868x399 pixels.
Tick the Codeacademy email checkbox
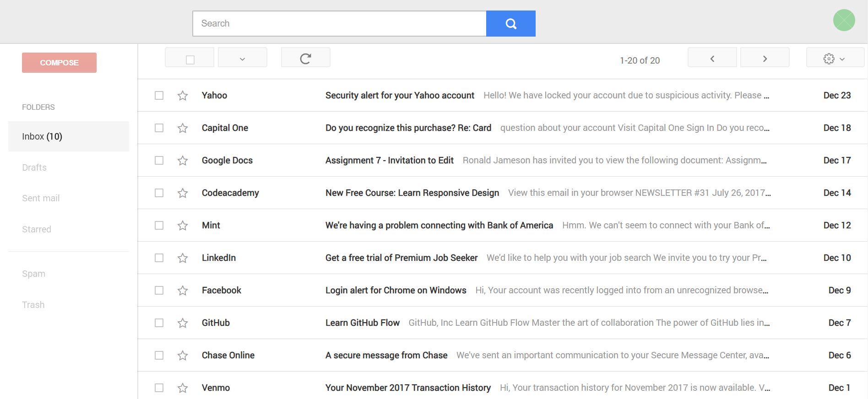(159, 193)
